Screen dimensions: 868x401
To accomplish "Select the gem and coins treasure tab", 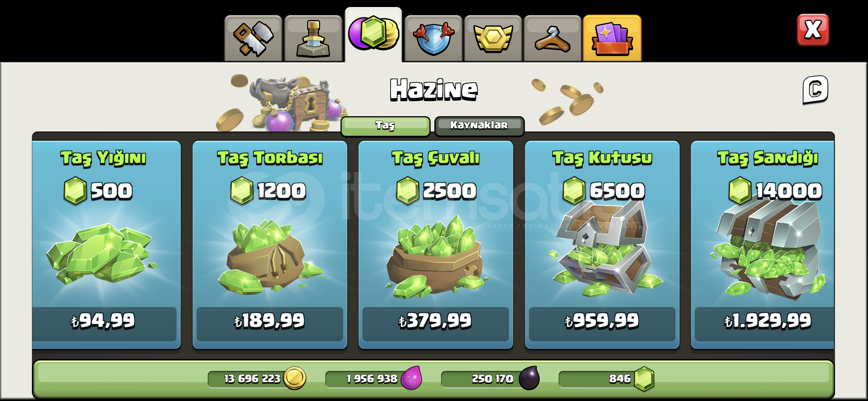I will click(373, 35).
